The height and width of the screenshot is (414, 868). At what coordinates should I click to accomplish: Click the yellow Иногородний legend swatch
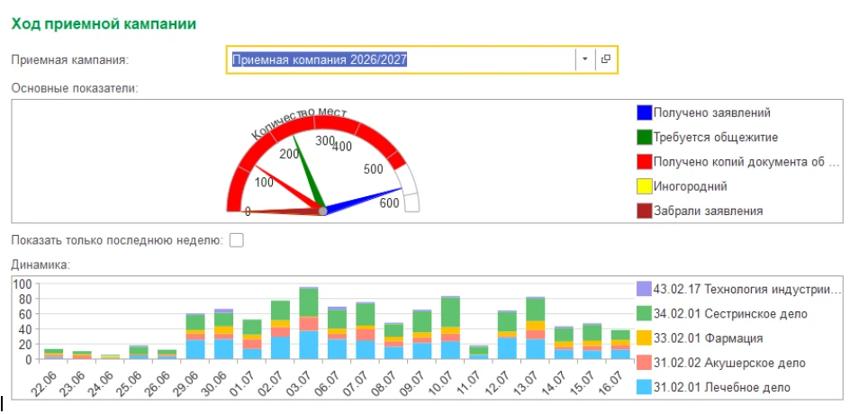pyautogui.click(x=644, y=186)
